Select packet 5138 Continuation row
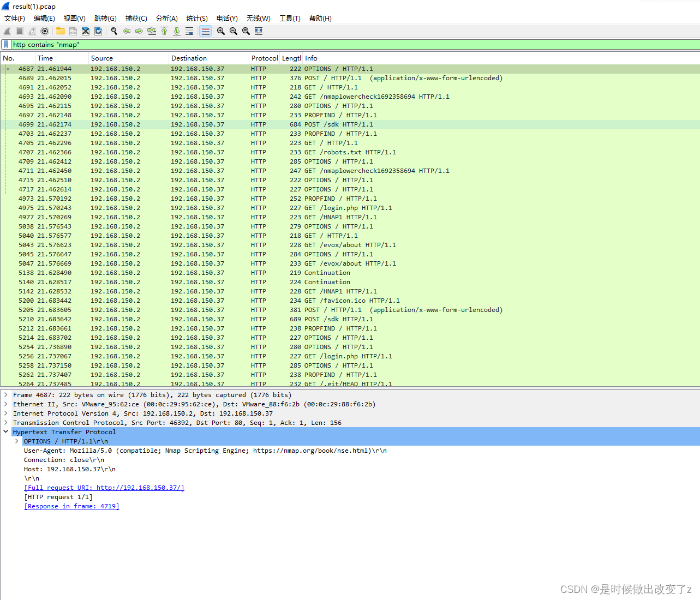700x600 pixels. click(350, 273)
